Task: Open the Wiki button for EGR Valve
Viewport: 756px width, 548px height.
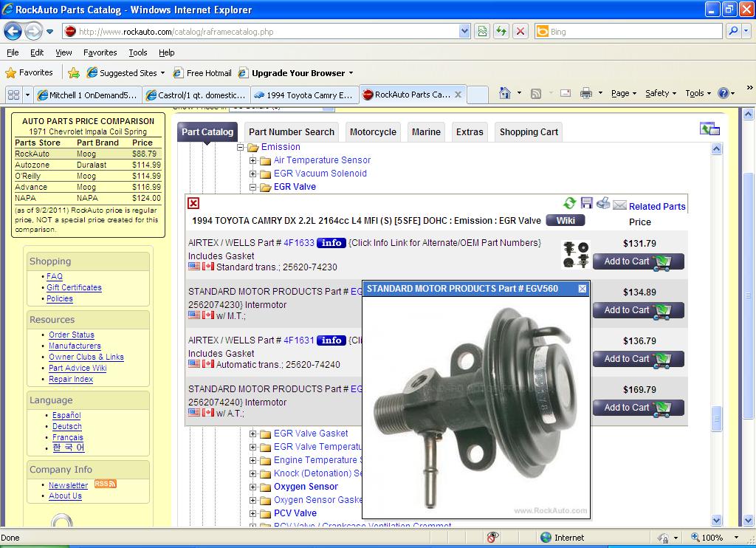Action: [565, 220]
